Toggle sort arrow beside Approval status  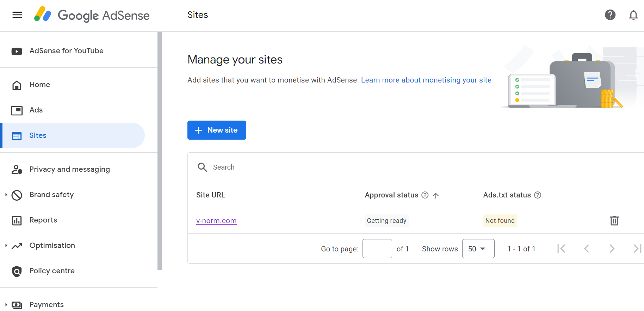[x=436, y=195]
